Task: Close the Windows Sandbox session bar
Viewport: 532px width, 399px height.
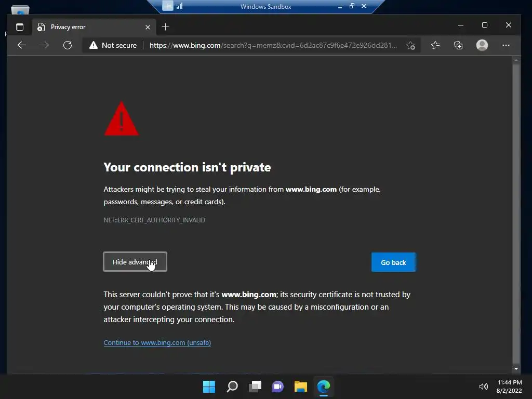Action: pos(364,6)
